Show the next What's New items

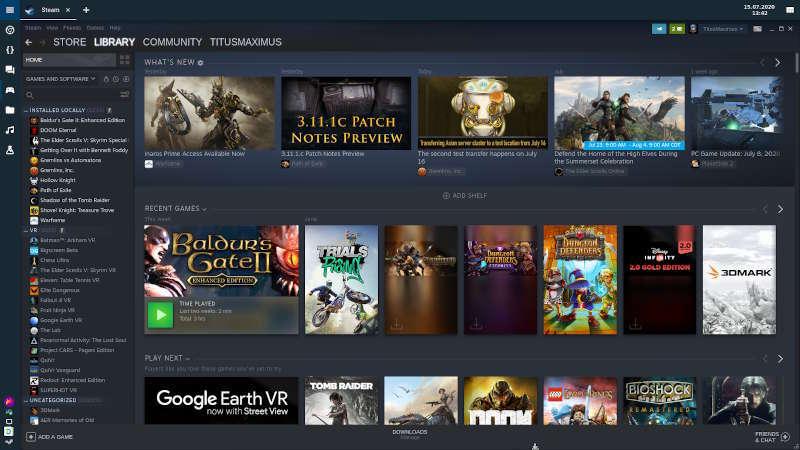778,63
